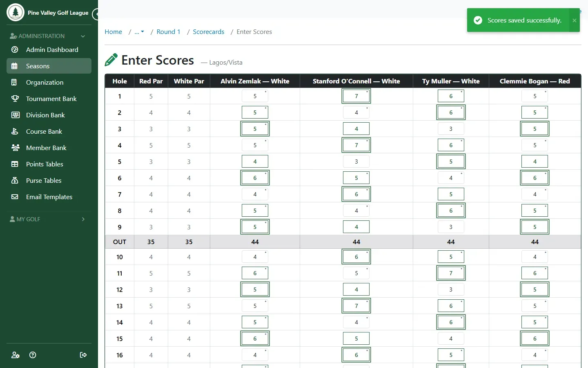Edit Ty Muller's hole 2 score
588x368 pixels.
coord(451,112)
